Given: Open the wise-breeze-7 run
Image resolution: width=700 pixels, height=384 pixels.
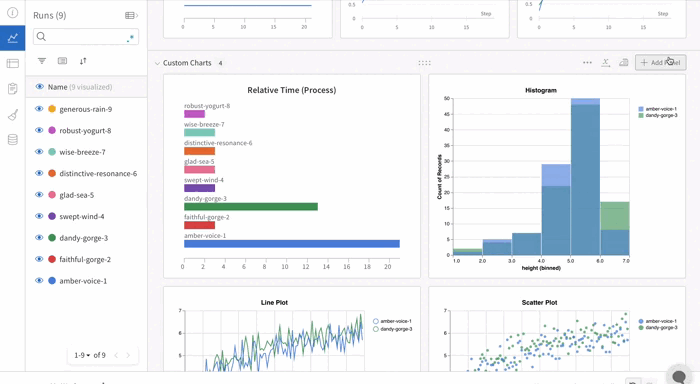Looking at the screenshot, I should [x=83, y=152].
